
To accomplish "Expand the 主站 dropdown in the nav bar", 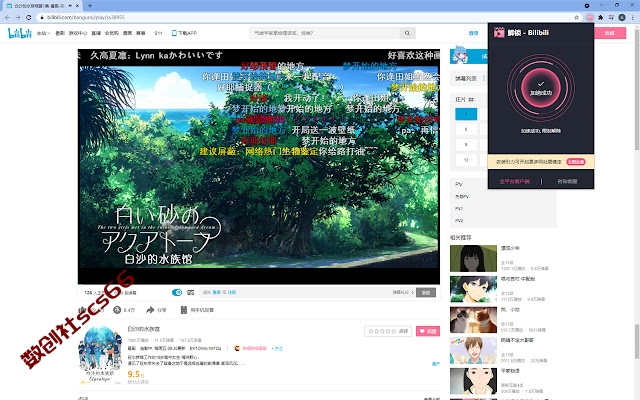I will 43,33.
